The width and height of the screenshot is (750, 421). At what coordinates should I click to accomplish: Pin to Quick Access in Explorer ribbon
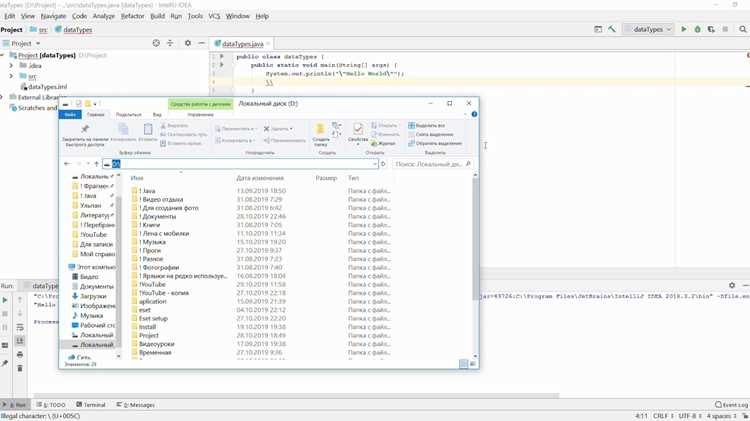[85, 135]
